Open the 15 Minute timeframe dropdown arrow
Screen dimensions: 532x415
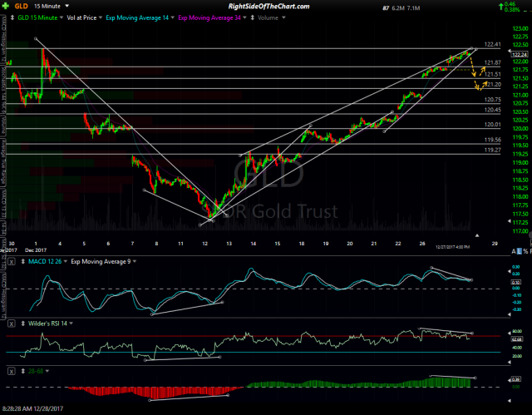pyautogui.click(x=66, y=6)
